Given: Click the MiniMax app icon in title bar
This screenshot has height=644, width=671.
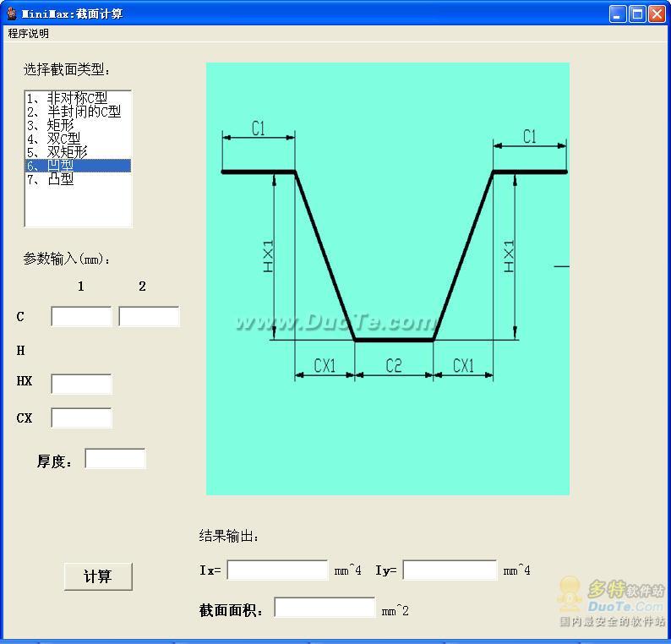Looking at the screenshot, I should (12, 14).
